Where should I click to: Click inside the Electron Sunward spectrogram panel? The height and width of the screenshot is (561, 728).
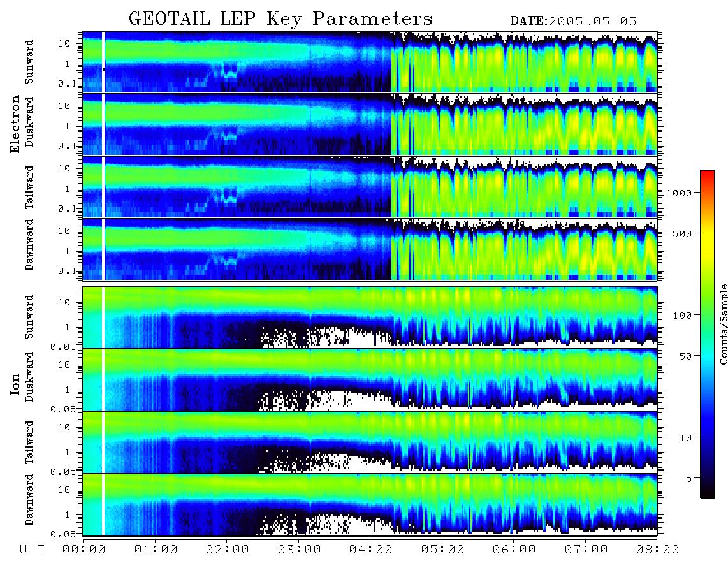click(x=370, y=62)
